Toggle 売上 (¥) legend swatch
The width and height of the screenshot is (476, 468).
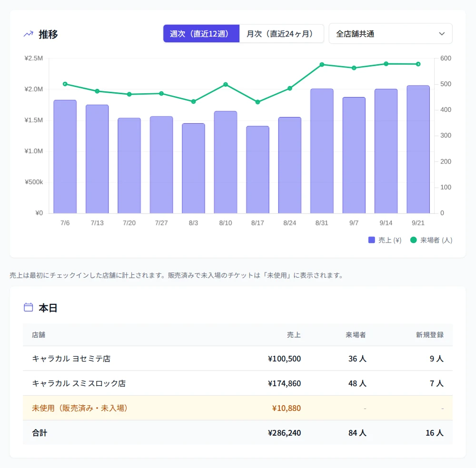click(372, 240)
